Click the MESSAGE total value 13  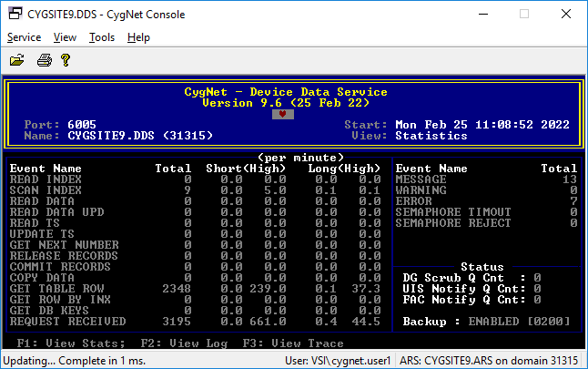[570, 179]
